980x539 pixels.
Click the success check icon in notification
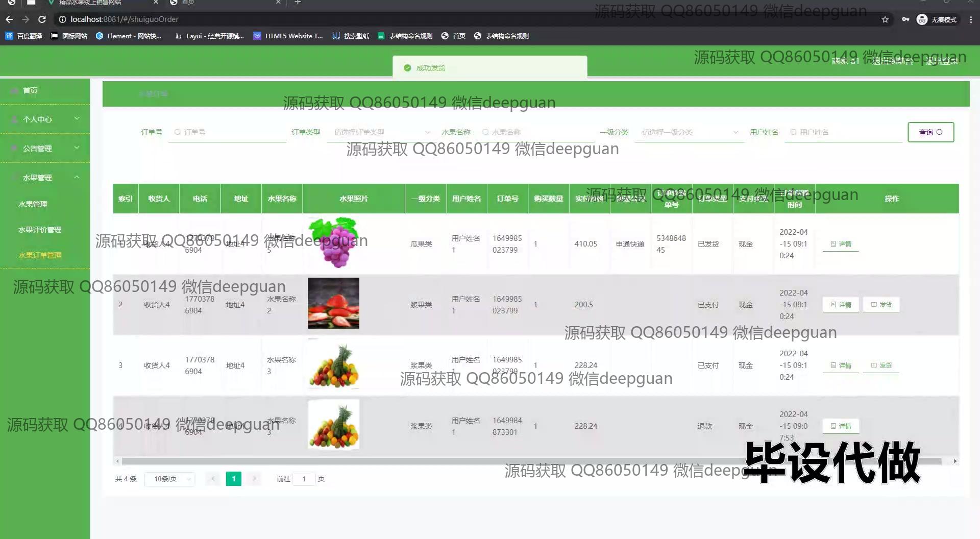click(407, 68)
